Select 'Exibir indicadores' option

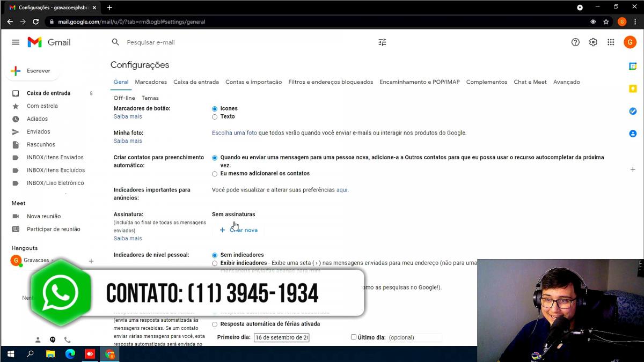click(x=215, y=263)
